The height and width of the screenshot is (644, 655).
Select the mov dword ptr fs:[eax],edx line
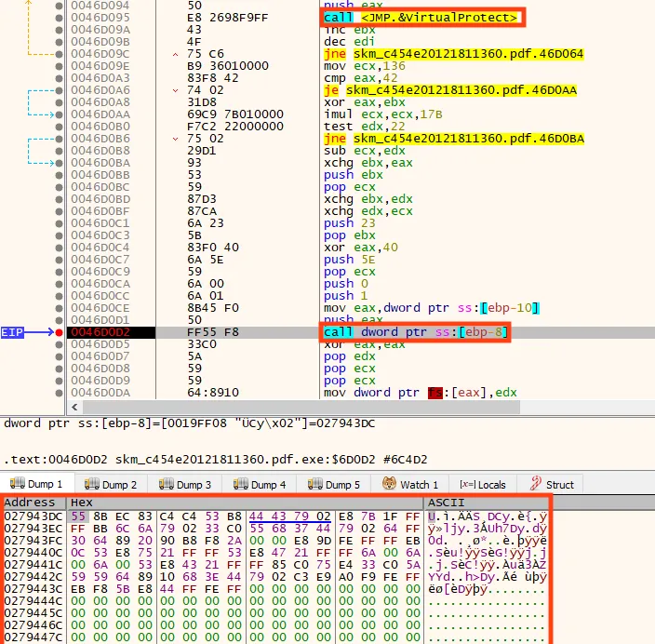(x=421, y=393)
